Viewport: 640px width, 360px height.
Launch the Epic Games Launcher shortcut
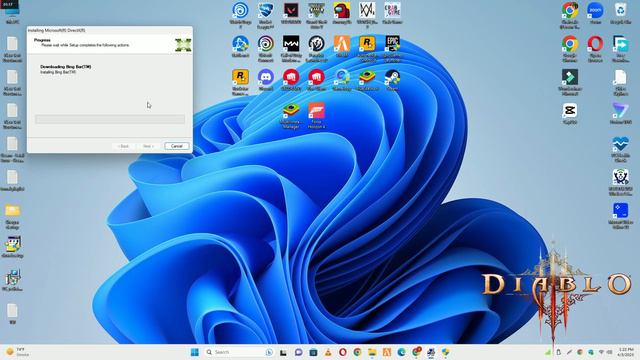click(392, 48)
